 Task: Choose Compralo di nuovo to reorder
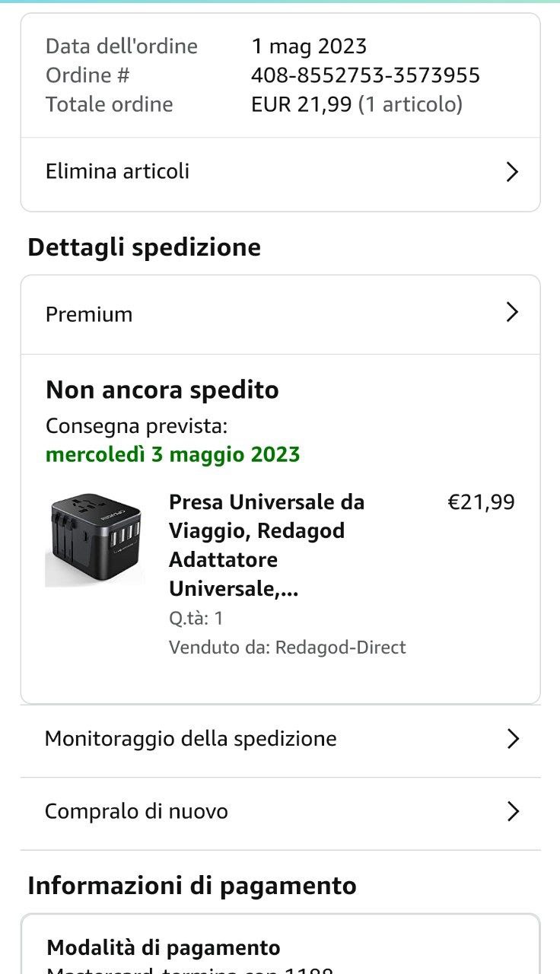(137, 811)
